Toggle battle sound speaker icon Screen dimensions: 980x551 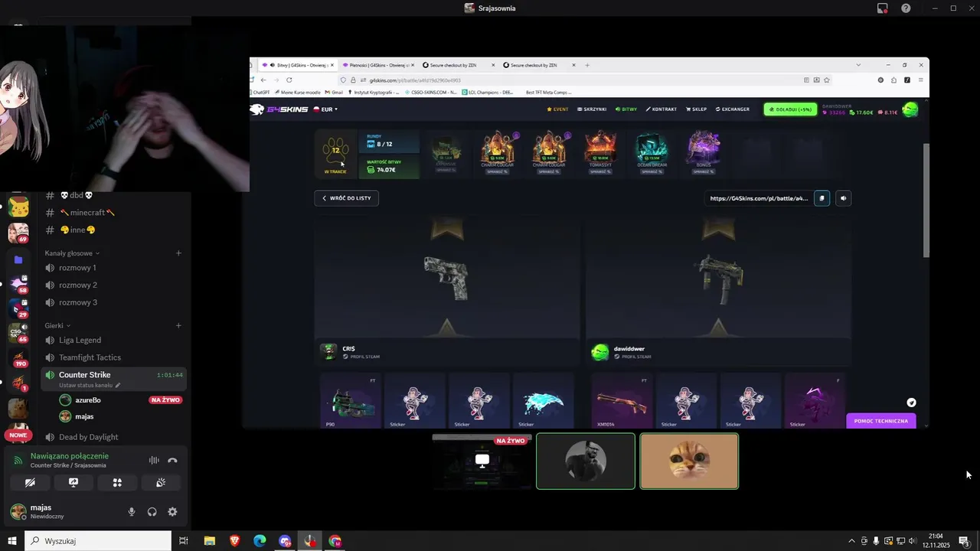pyautogui.click(x=843, y=198)
